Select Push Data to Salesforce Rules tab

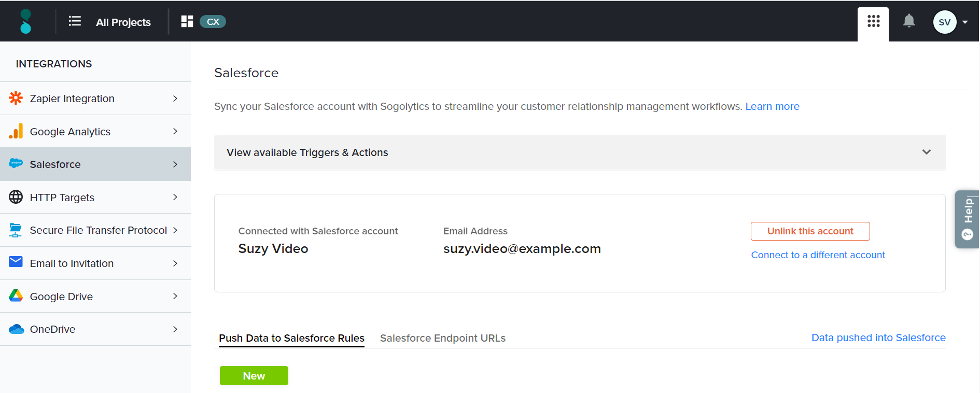[x=291, y=338]
